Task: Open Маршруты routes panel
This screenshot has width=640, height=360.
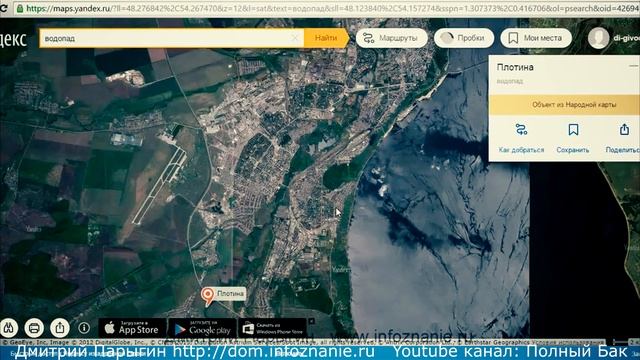Action: [391, 38]
